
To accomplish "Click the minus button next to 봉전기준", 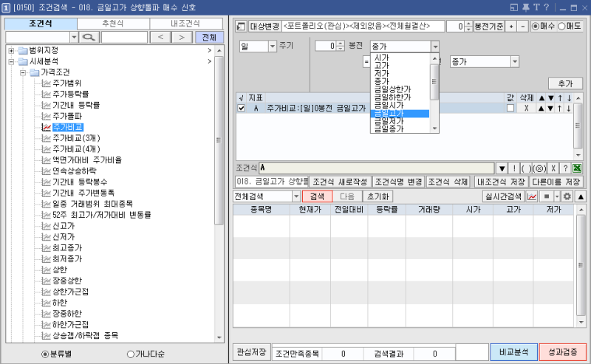I will pos(522,27).
